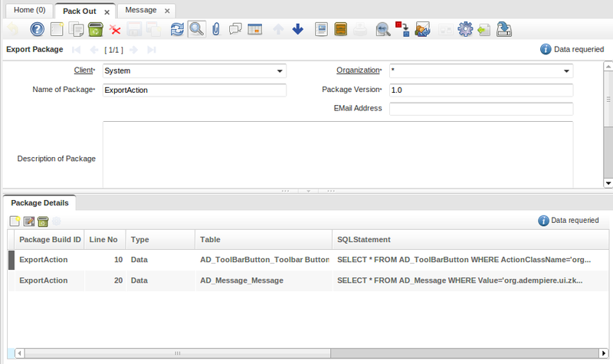The image size is (613, 364).
Task: Close the Pack Out tab
Action: point(107,12)
